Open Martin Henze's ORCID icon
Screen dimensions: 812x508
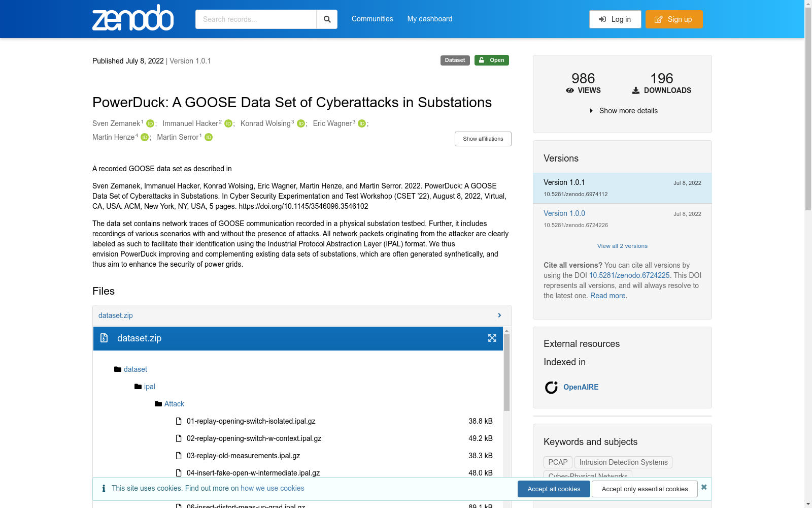[145, 137]
